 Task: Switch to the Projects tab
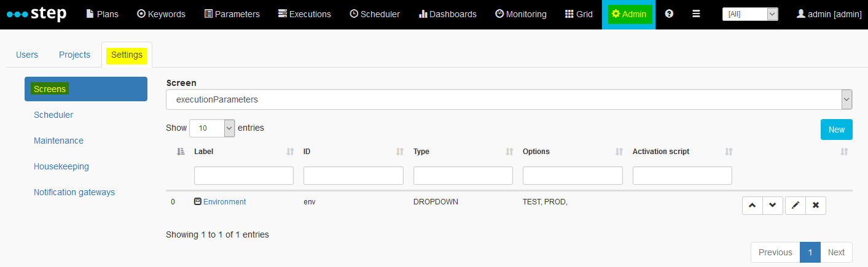(74, 55)
